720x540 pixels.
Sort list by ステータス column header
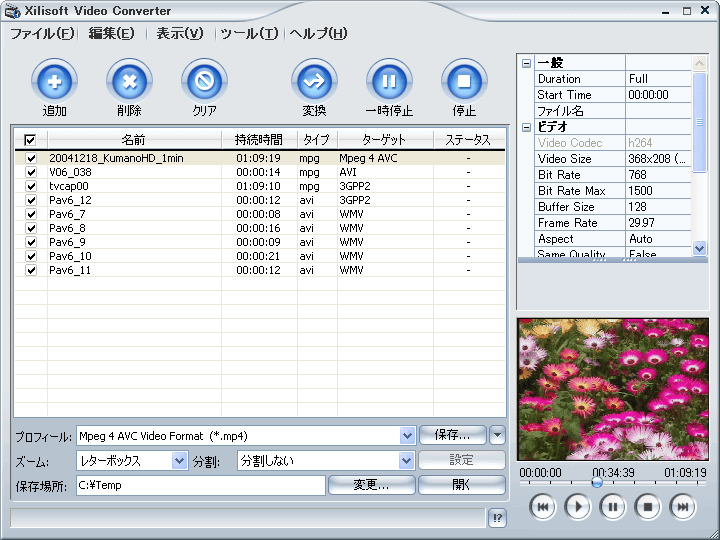click(469, 140)
